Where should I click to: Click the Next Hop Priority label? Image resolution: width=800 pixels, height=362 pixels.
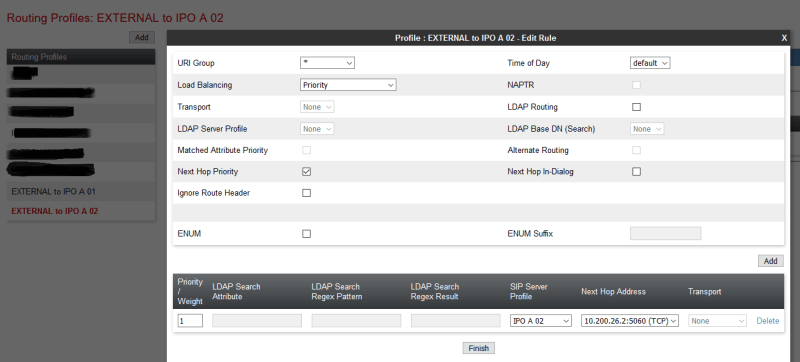coord(208,172)
